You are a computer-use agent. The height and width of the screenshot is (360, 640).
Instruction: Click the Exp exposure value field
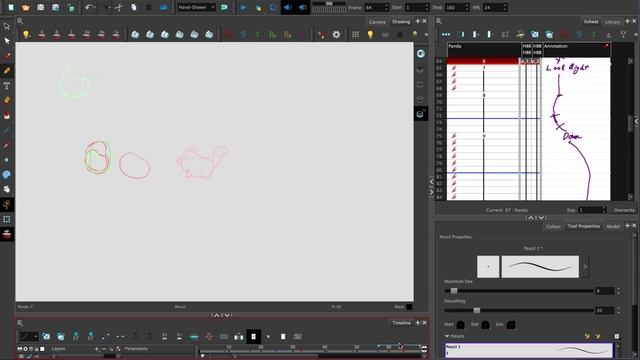point(589,210)
